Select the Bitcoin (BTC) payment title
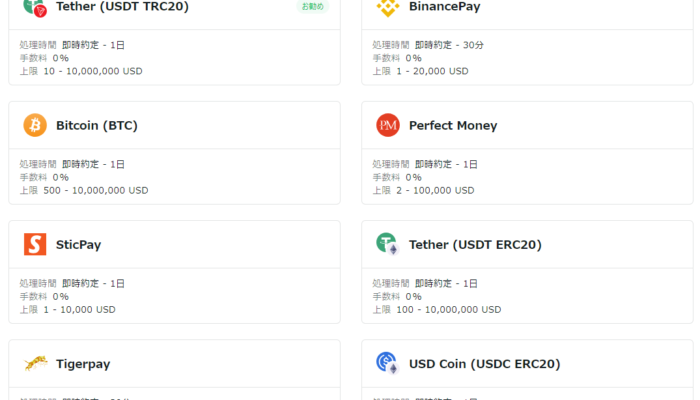 97,125
